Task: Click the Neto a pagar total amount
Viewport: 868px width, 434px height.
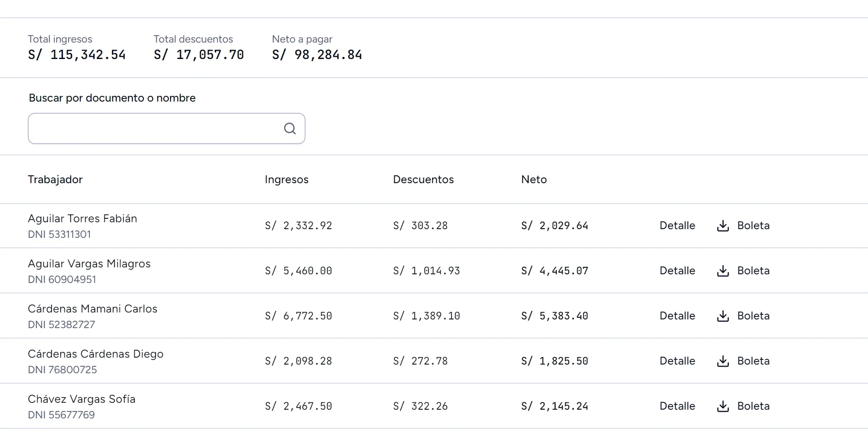Action: (x=317, y=55)
